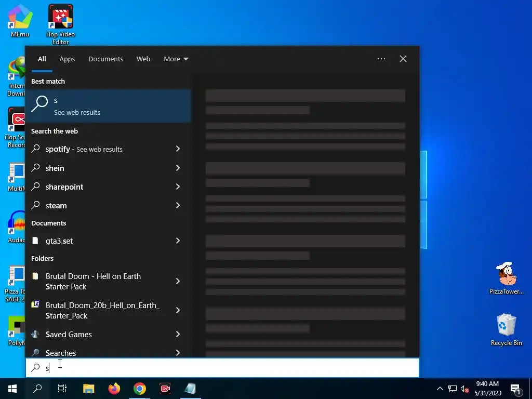The height and width of the screenshot is (399, 532).
Task: Launch Google Chrome from the taskbar
Action: coord(139,389)
